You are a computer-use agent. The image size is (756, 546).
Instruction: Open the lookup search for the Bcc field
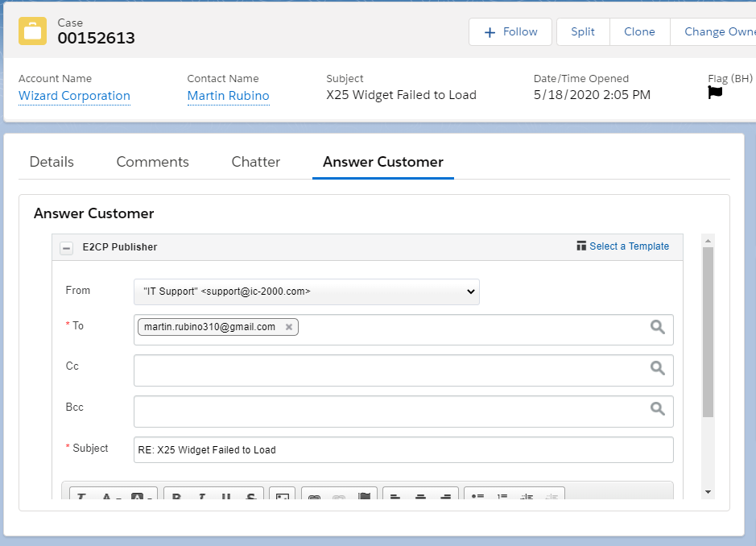click(658, 408)
